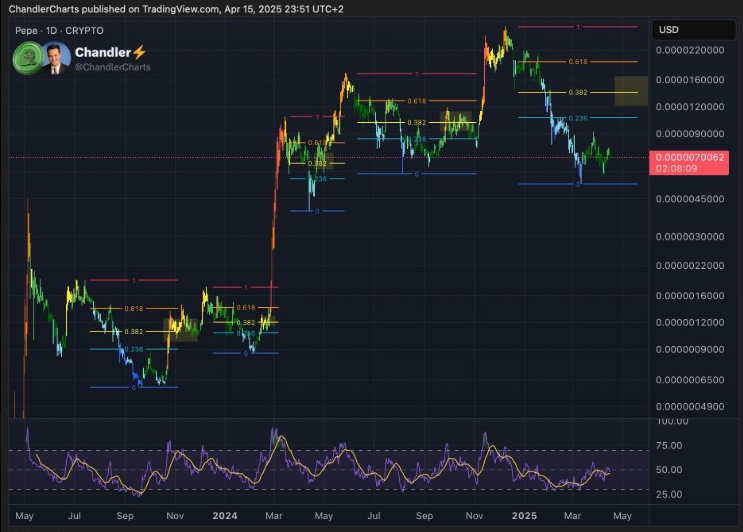
Task: Click RSI scale value 75.00
Action: pyautogui.click(x=669, y=445)
